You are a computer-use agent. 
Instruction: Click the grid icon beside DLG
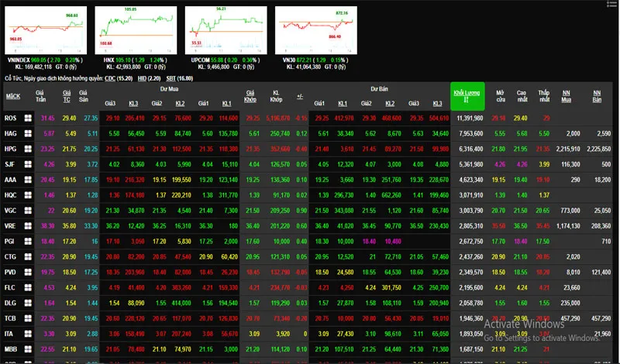click(x=28, y=303)
